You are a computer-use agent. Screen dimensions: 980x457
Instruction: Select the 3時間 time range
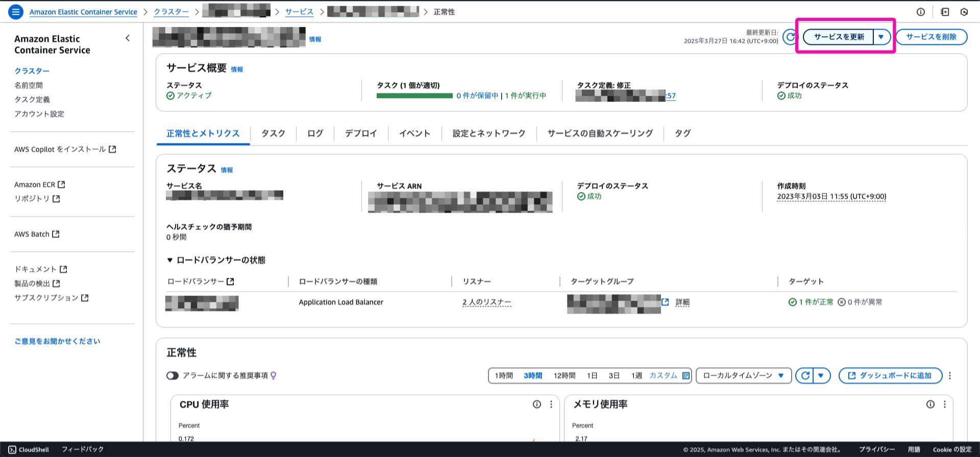(x=533, y=376)
